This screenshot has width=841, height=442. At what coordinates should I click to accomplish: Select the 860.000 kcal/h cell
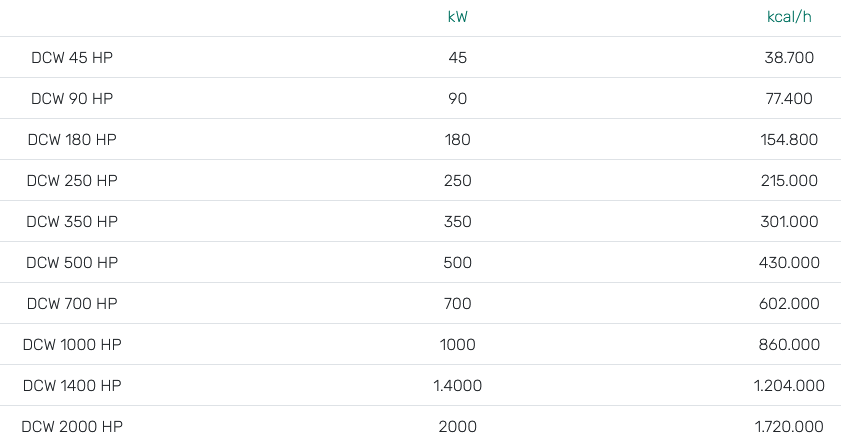(789, 345)
